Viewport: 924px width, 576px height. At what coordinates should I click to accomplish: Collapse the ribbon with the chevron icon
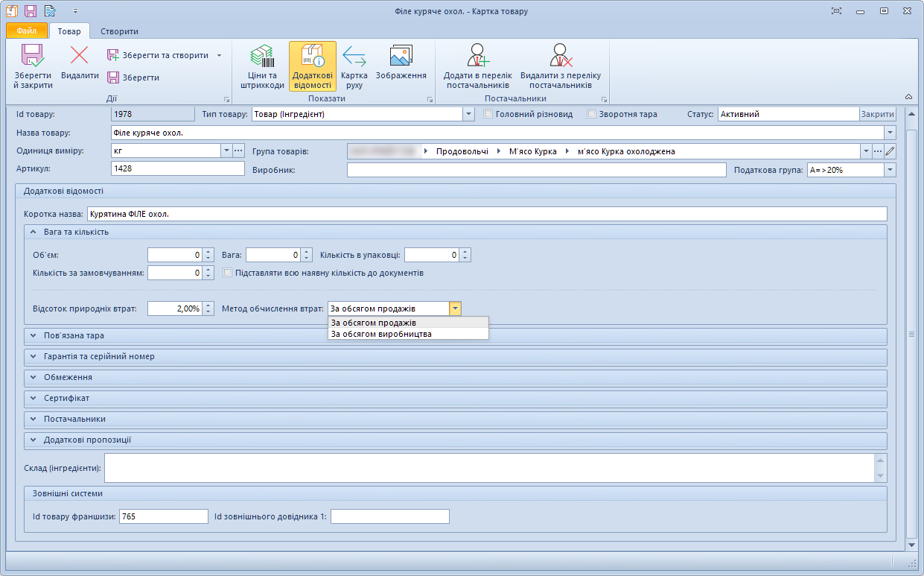click(x=908, y=97)
